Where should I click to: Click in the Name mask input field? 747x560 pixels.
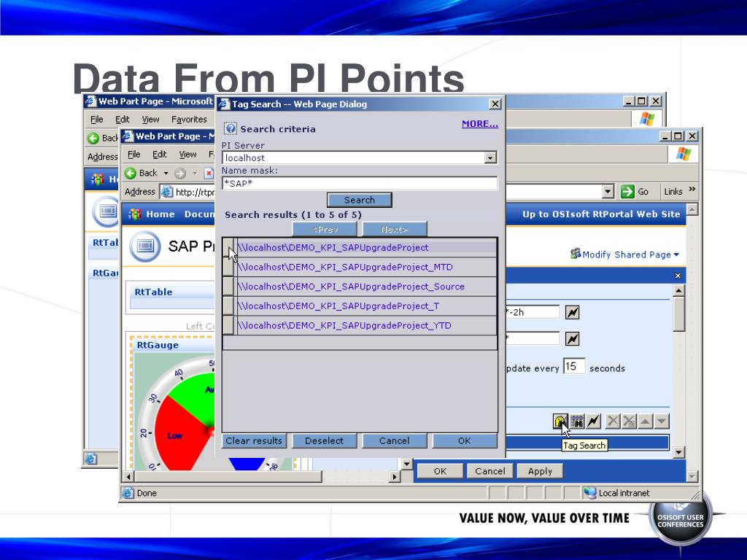[x=360, y=183]
